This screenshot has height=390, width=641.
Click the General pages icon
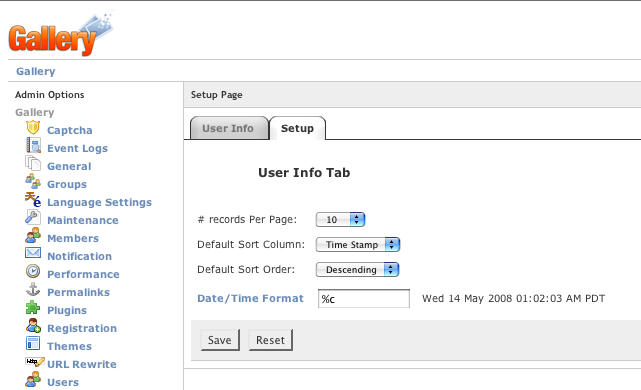coord(33,164)
